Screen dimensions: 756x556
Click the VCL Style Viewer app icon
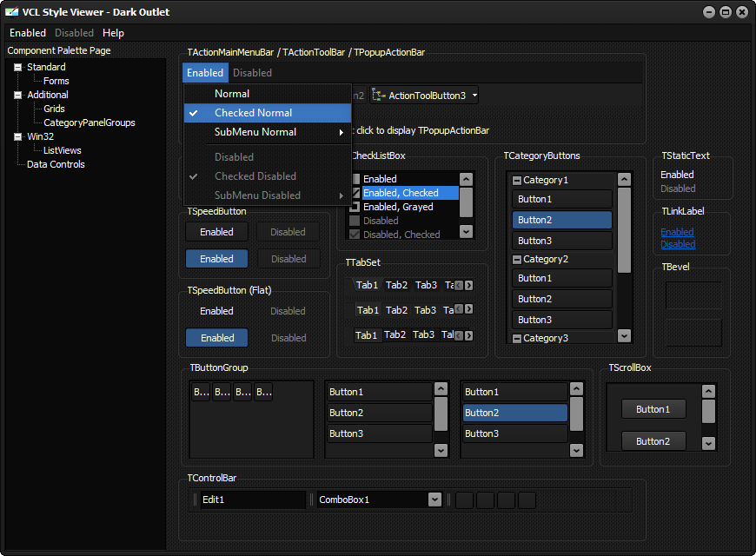click(11, 11)
